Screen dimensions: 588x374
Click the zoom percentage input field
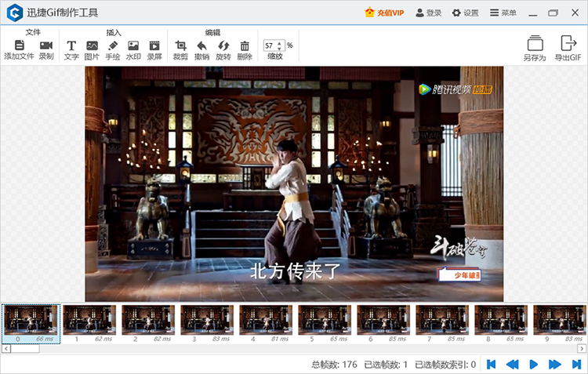click(270, 45)
